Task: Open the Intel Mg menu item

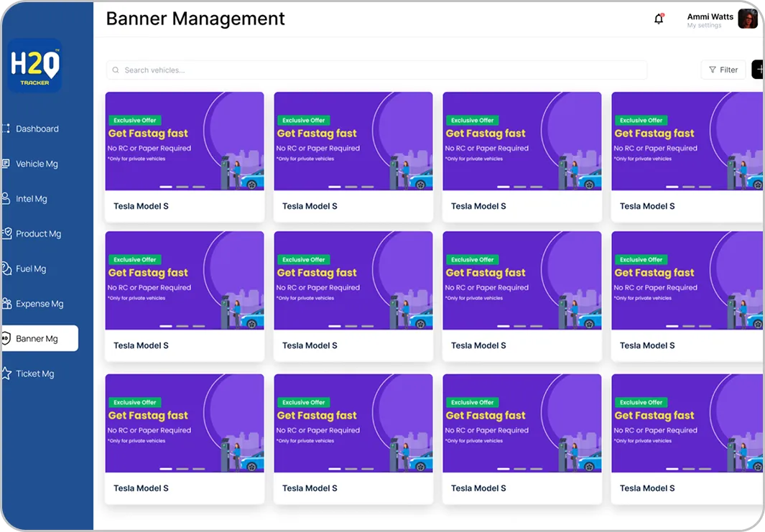Action: tap(32, 199)
